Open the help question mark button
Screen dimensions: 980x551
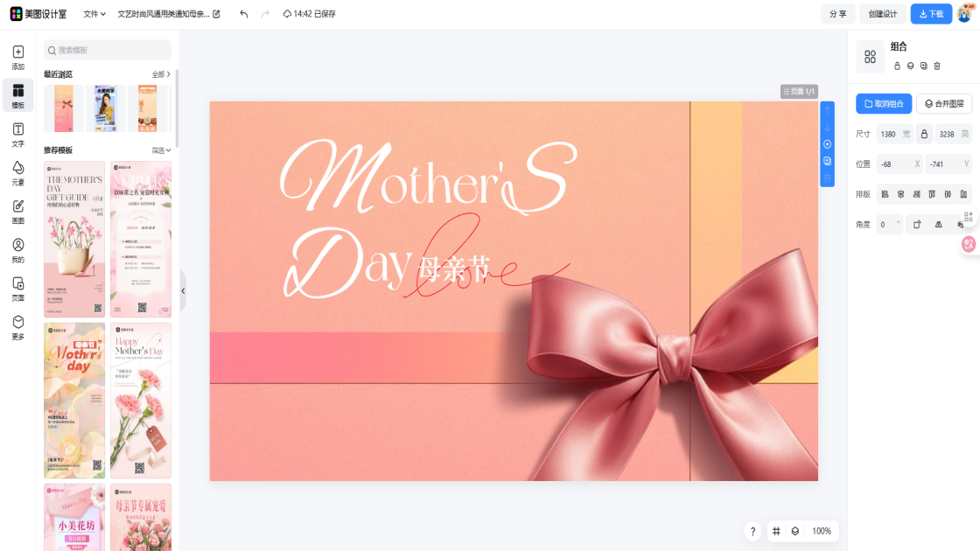coord(752,531)
